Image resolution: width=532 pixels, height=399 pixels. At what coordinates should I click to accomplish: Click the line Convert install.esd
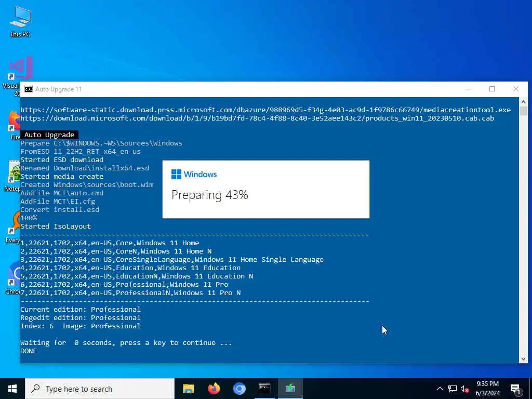(60, 210)
